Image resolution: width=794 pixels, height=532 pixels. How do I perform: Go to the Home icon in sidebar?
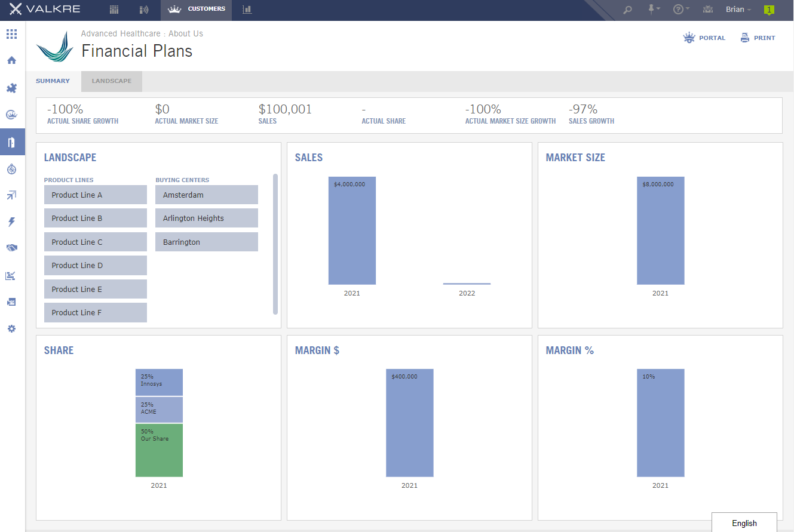pyautogui.click(x=11, y=60)
